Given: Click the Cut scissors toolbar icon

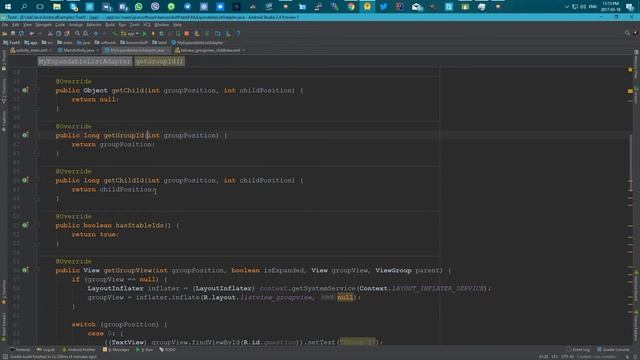Looking at the screenshot, I should click(x=50, y=33).
